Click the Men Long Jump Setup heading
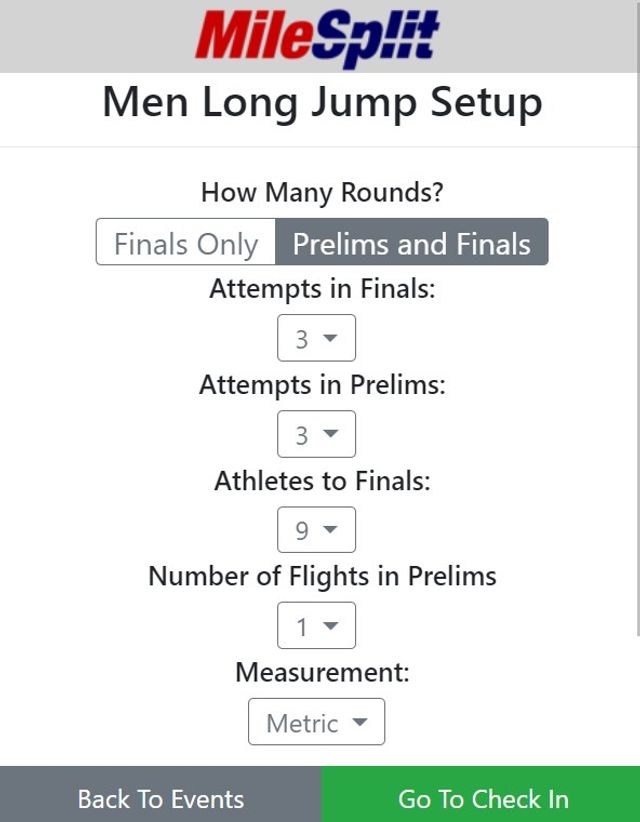The height and width of the screenshot is (822, 640). click(x=322, y=102)
